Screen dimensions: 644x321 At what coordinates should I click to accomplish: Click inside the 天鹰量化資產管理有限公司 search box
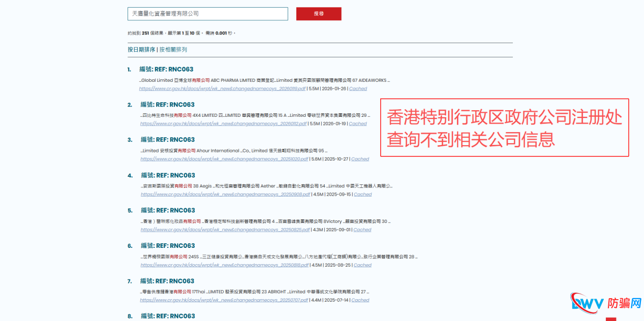coord(207,14)
